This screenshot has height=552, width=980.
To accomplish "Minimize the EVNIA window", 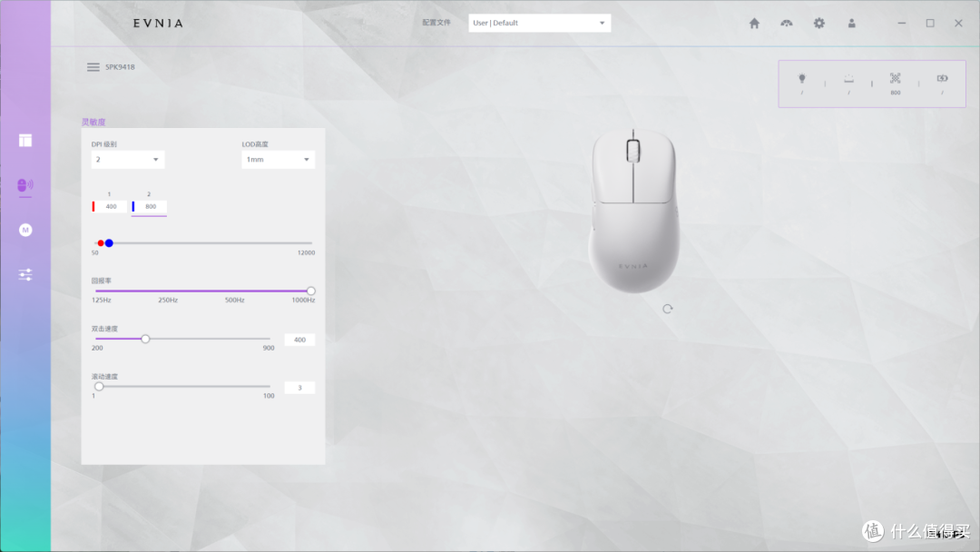I will (x=901, y=23).
